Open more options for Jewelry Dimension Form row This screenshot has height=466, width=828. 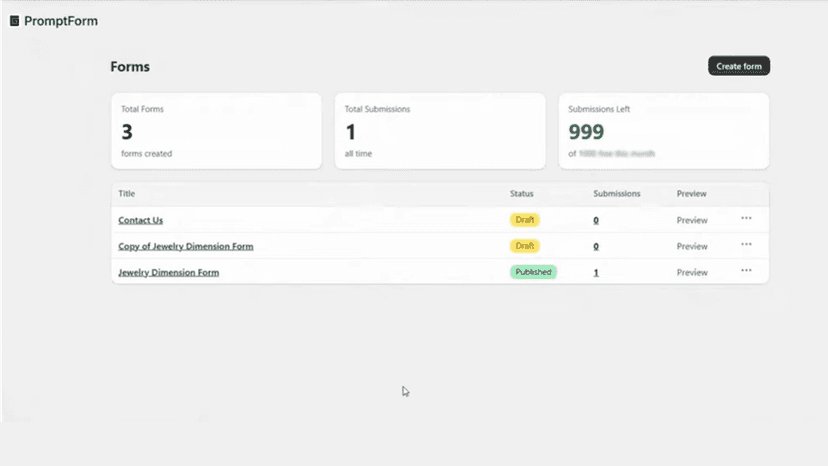746,271
